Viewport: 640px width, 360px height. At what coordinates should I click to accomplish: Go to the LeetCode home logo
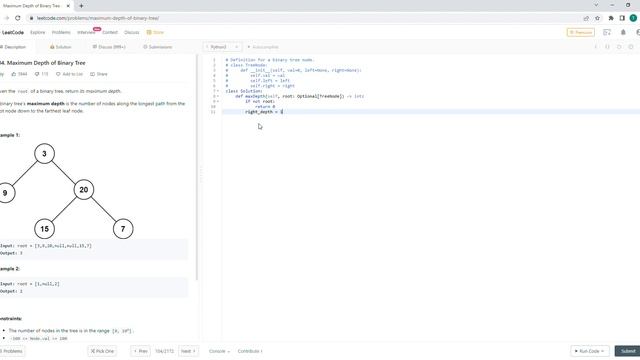click(x=12, y=32)
